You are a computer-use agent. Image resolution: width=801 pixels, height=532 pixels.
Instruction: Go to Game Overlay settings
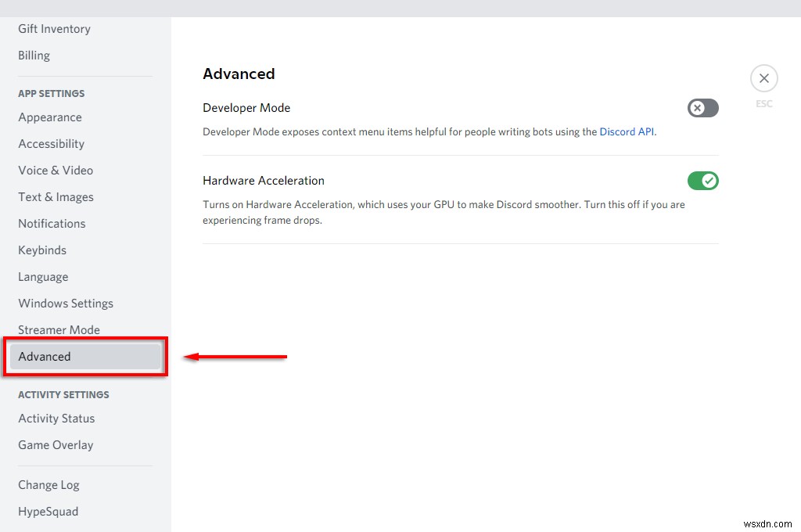56,445
